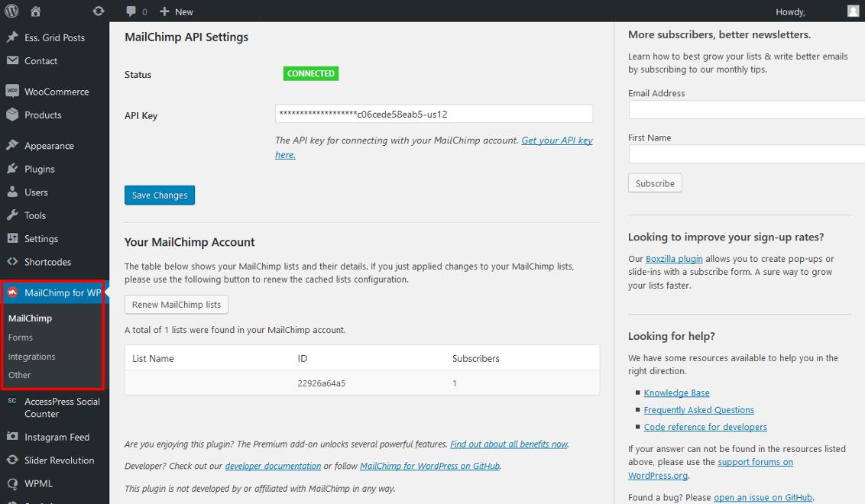Click the WordPress logo icon

[x=12, y=11]
